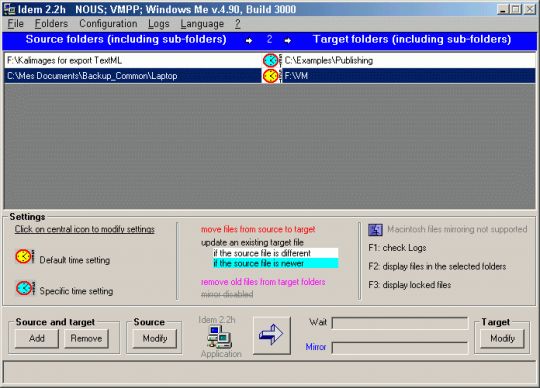540x388 pixels.
Task: Open the Folders menu
Action: [51, 24]
